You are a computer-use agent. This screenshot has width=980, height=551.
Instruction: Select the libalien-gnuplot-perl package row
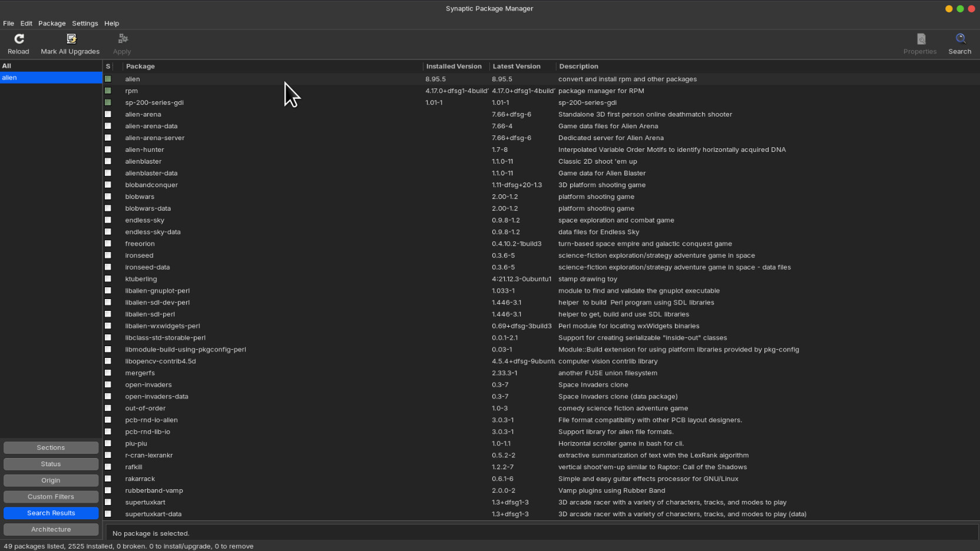click(x=541, y=291)
